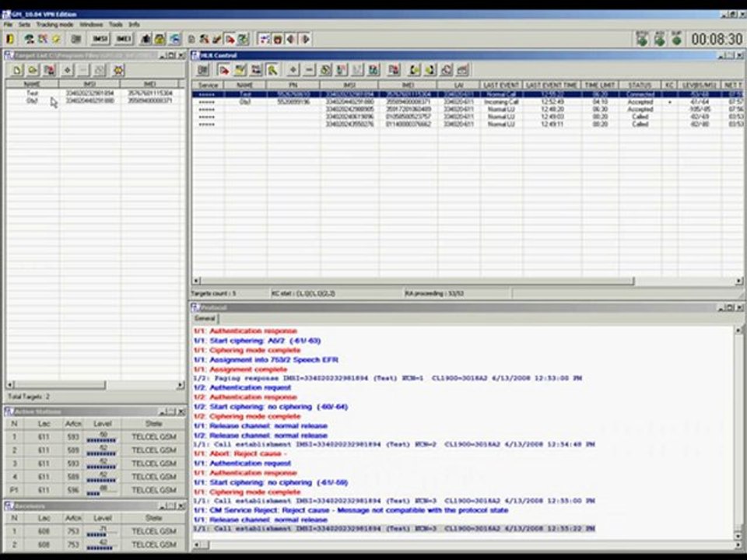Click the blue globe-like icon in main toolbar
Viewport: 747px width, 560px height.
[175, 39]
